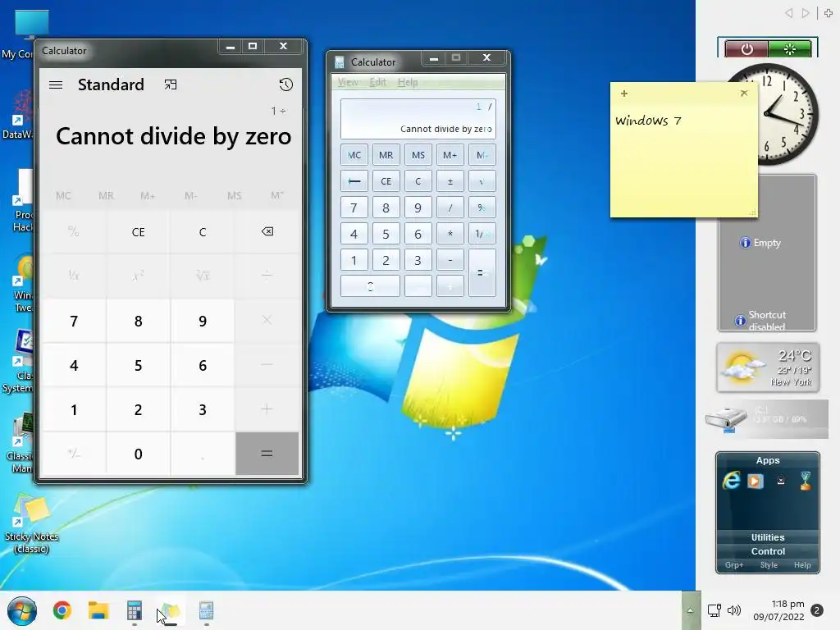
Task: Click Grp+ in the Apps gadget
Action: 734,565
